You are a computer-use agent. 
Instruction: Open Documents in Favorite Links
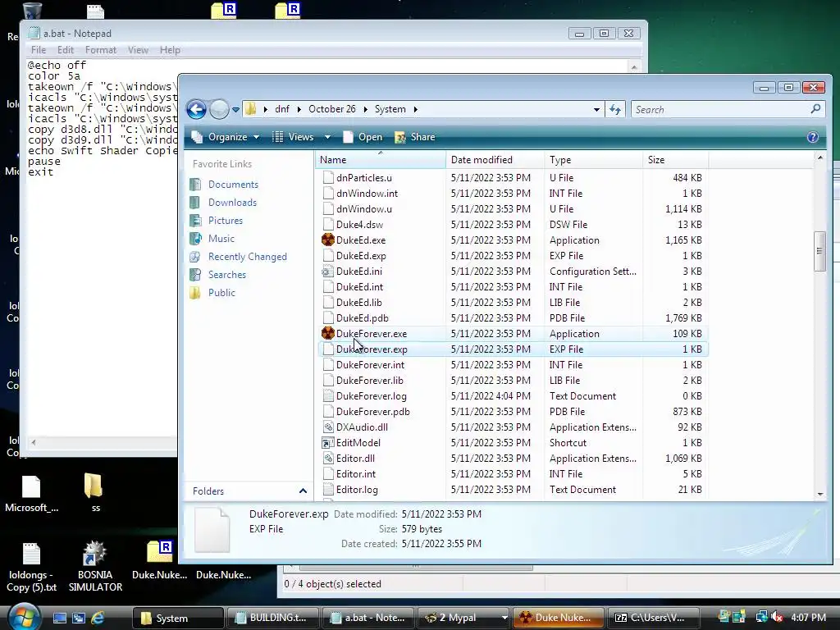click(233, 185)
